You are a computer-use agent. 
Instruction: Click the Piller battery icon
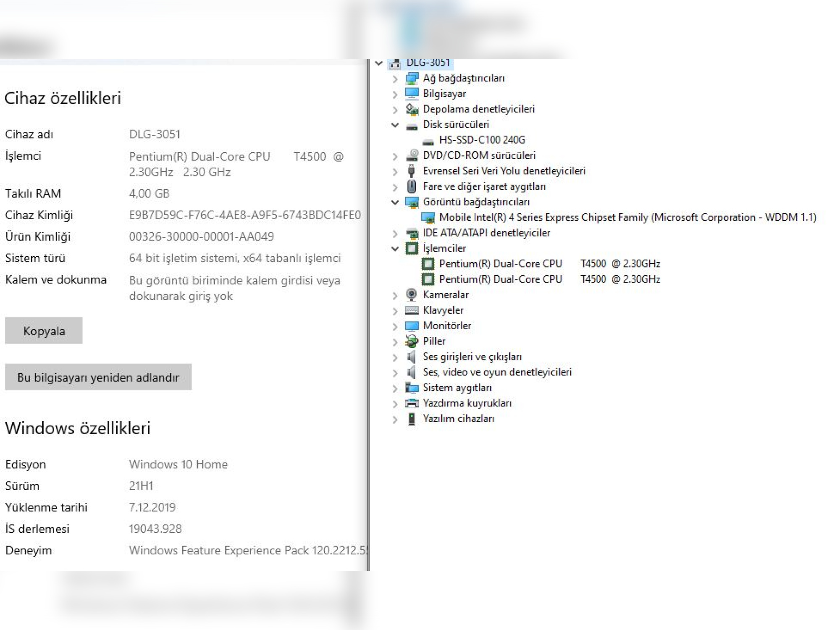[x=412, y=341]
